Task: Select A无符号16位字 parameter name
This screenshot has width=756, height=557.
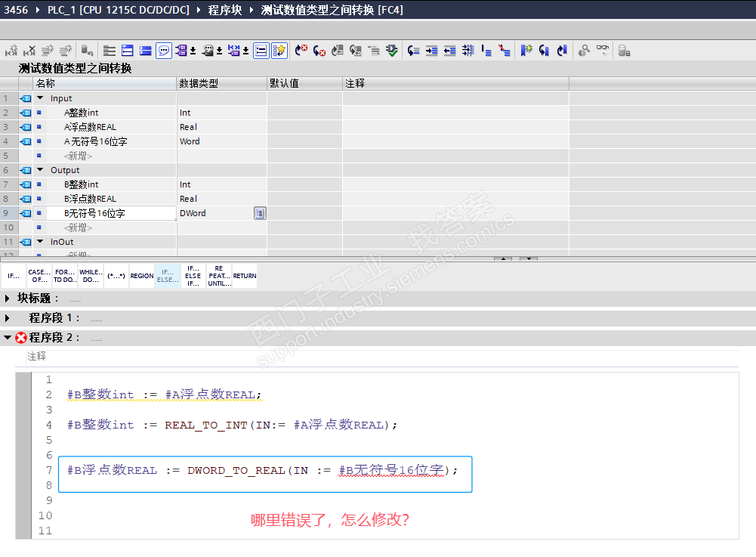Action: 95,141
